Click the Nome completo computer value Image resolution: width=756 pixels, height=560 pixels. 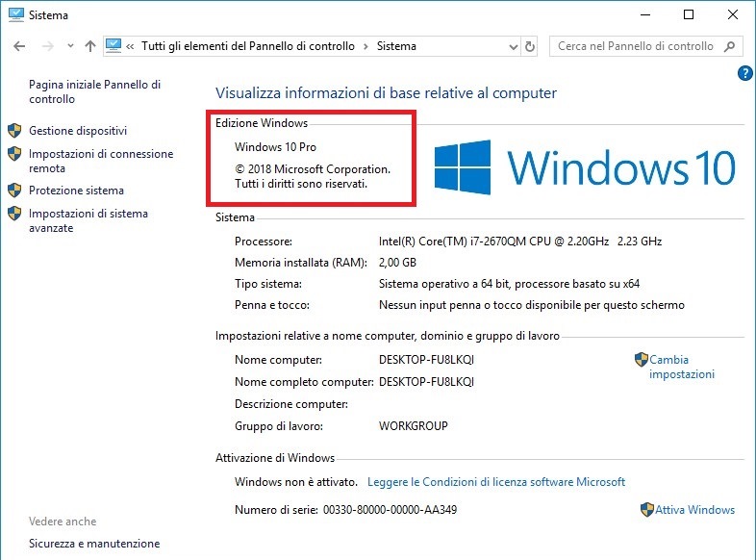tap(426, 382)
